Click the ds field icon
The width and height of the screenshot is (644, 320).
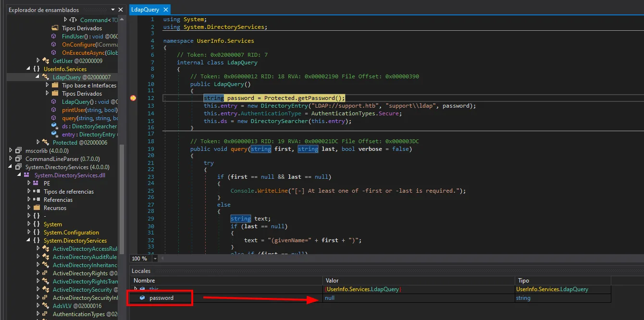tap(54, 126)
